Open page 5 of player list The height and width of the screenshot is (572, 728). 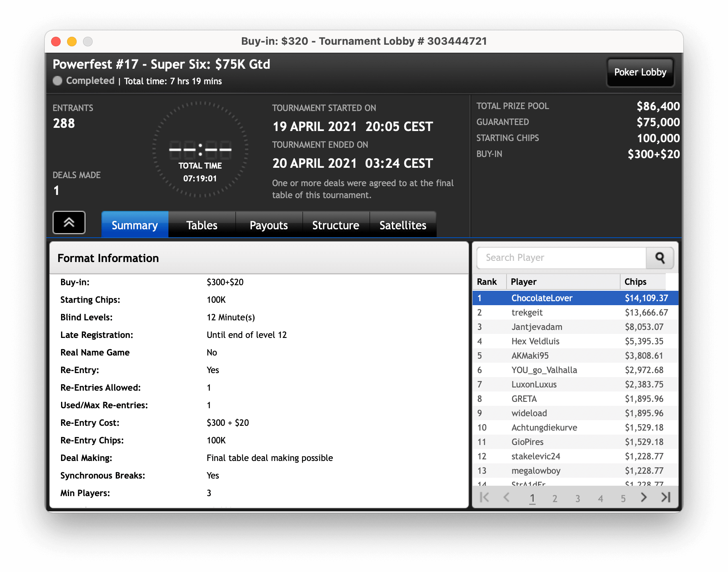tap(623, 498)
